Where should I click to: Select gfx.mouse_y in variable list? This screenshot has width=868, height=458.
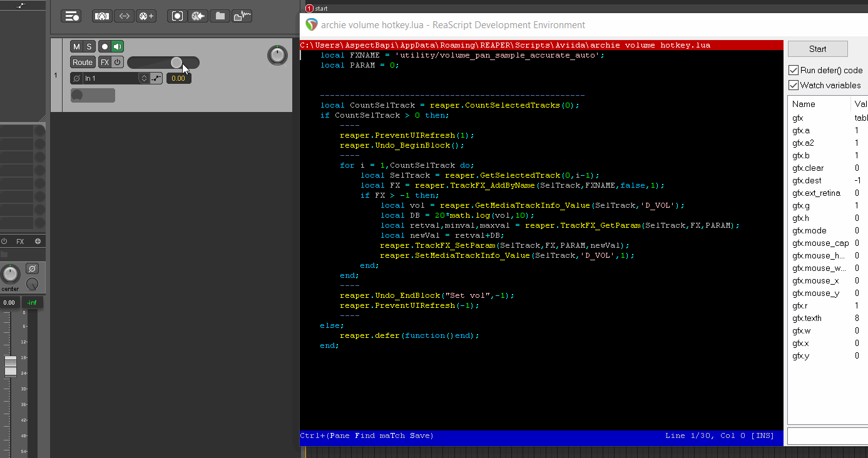[x=815, y=293]
